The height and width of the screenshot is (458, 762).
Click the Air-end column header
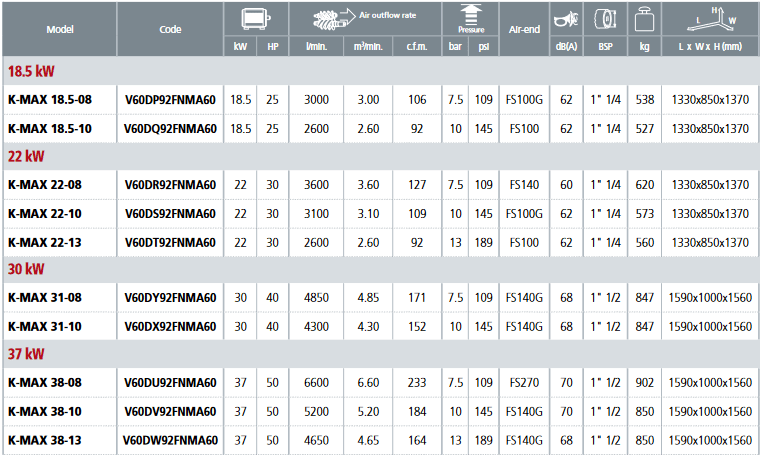point(524,29)
